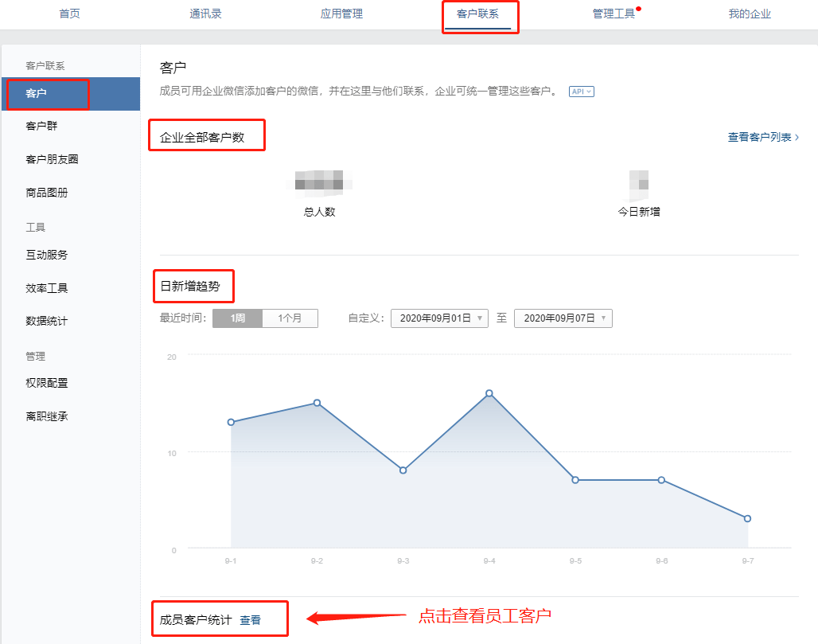Click 查看 link beside 成员客户统计
Viewport: 818px width, 644px height.
pyautogui.click(x=250, y=619)
